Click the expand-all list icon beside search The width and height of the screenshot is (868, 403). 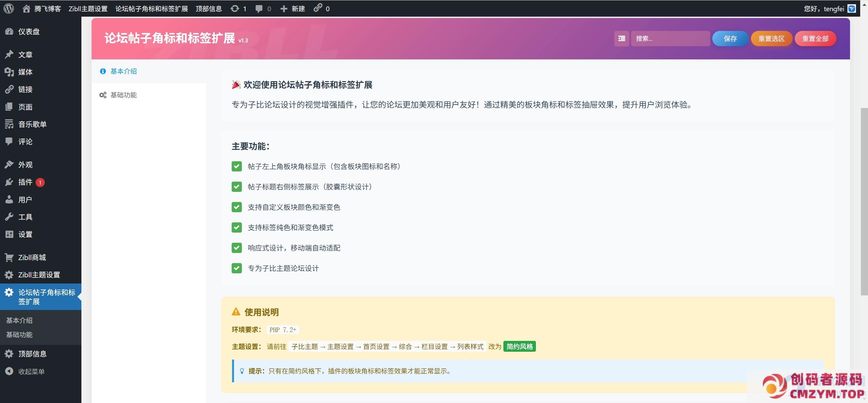click(621, 38)
